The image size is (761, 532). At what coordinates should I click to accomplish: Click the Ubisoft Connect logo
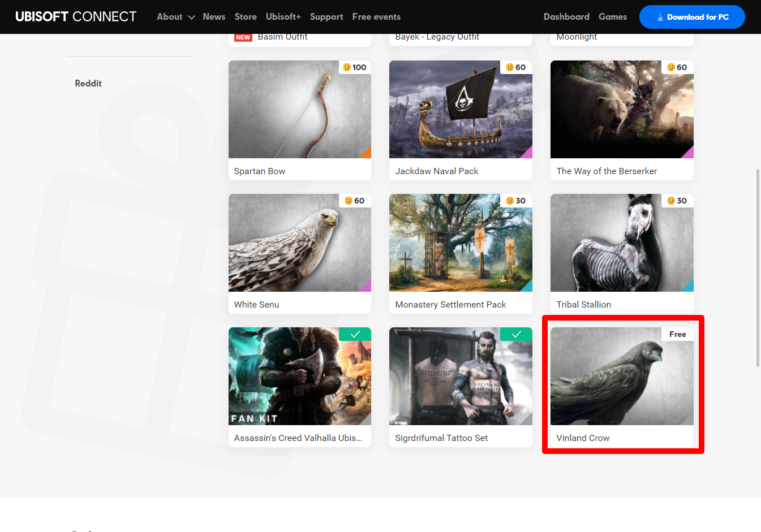click(x=76, y=17)
